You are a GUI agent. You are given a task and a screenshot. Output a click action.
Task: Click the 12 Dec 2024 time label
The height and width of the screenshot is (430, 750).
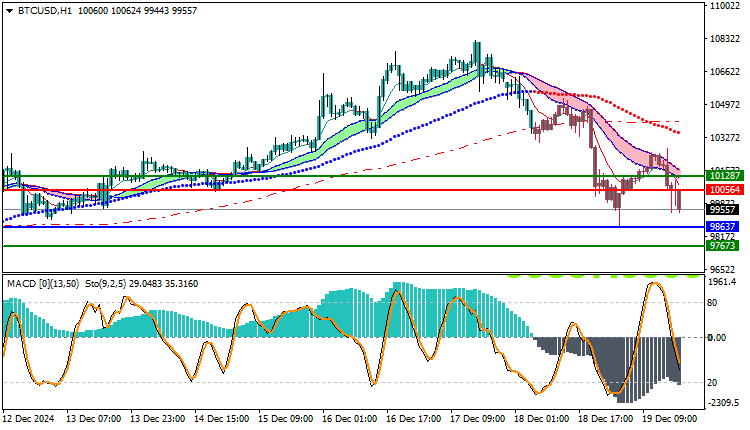point(29,419)
